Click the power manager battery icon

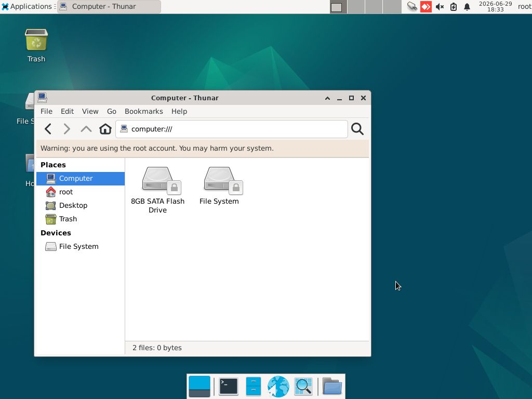point(453,7)
